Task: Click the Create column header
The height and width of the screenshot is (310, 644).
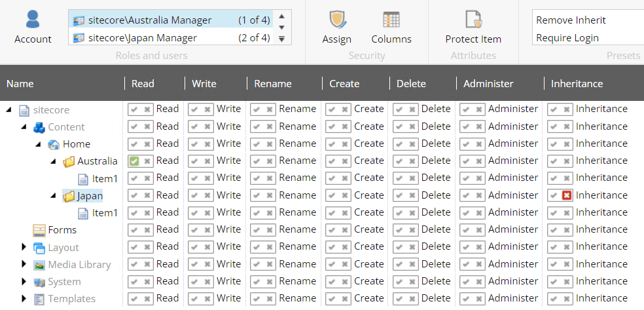Action: [x=344, y=84]
